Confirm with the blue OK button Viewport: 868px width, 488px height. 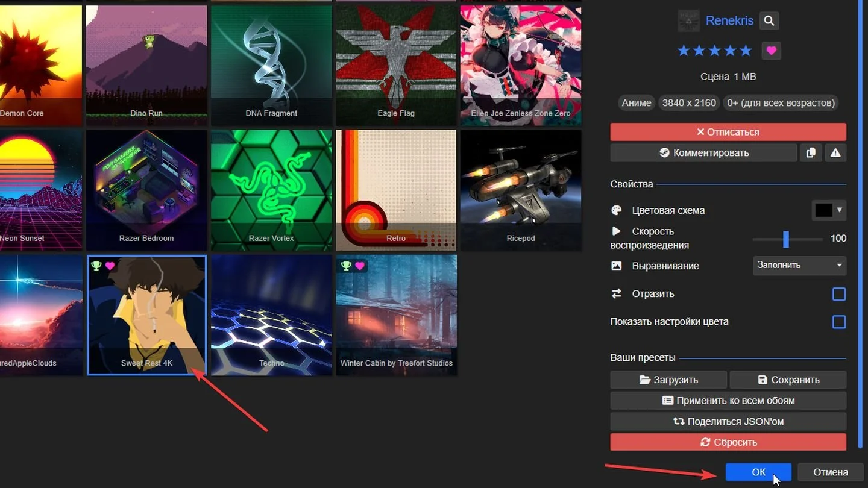[758, 472]
